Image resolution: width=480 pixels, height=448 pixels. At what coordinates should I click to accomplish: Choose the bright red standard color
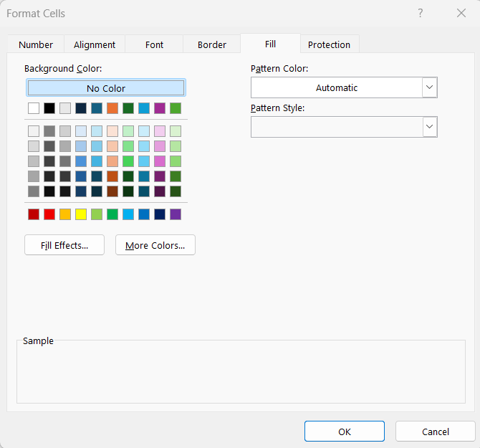point(49,214)
